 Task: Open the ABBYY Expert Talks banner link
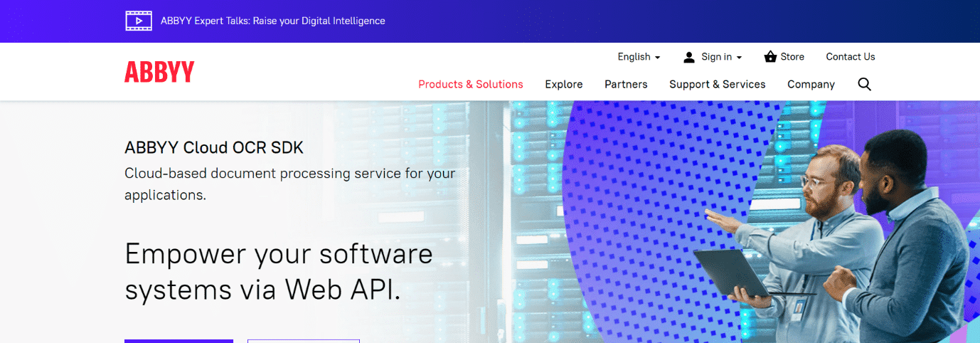click(x=273, y=21)
